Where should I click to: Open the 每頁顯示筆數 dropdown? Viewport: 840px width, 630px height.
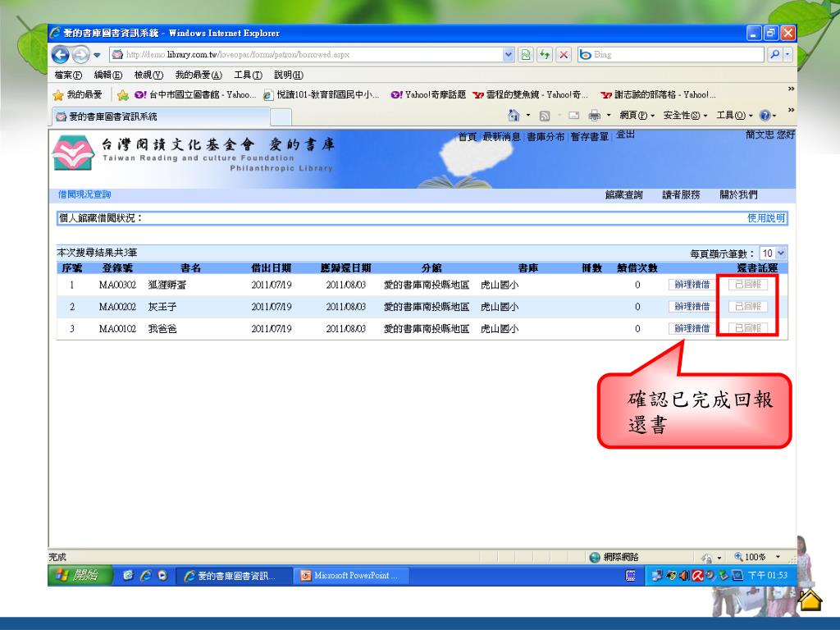tap(773, 253)
